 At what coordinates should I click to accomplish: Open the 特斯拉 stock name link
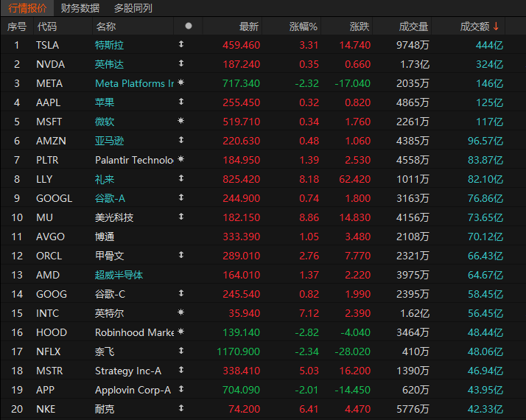[109, 45]
